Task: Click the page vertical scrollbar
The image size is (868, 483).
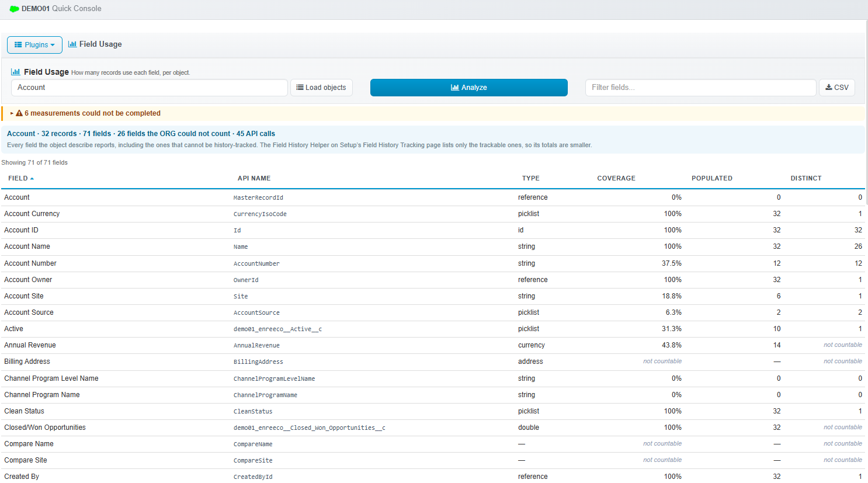Action: (x=866, y=112)
